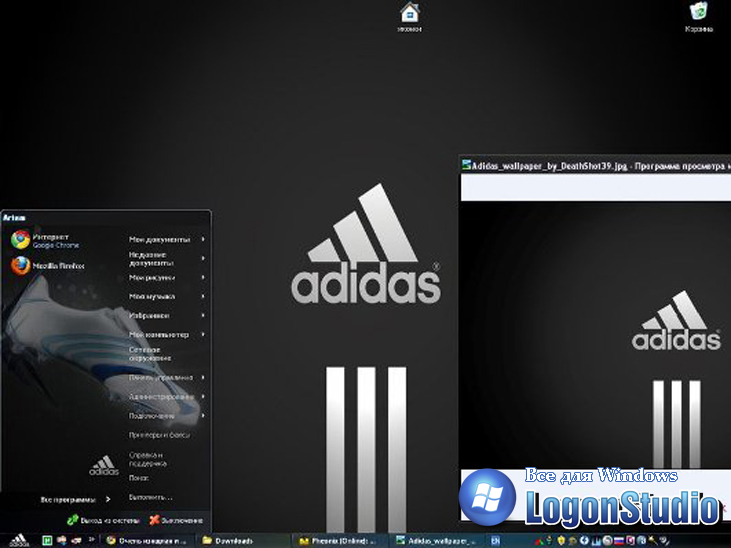Expand the Мои рисунки submenu arrow

(203, 277)
